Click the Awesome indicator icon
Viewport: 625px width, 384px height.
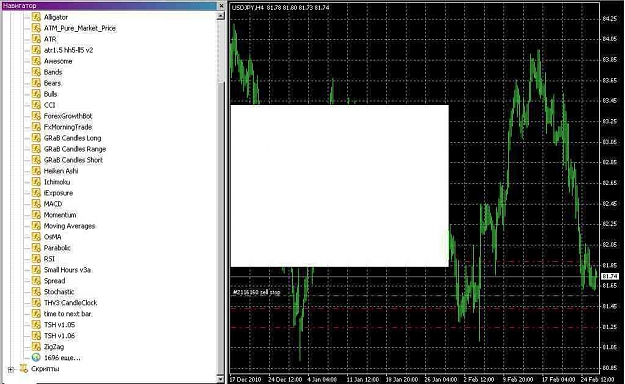tap(36, 61)
